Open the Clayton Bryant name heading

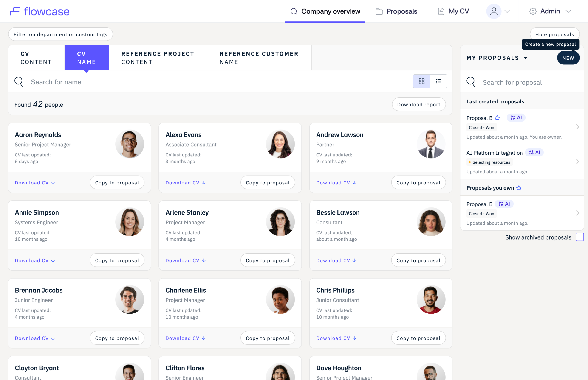coord(37,368)
